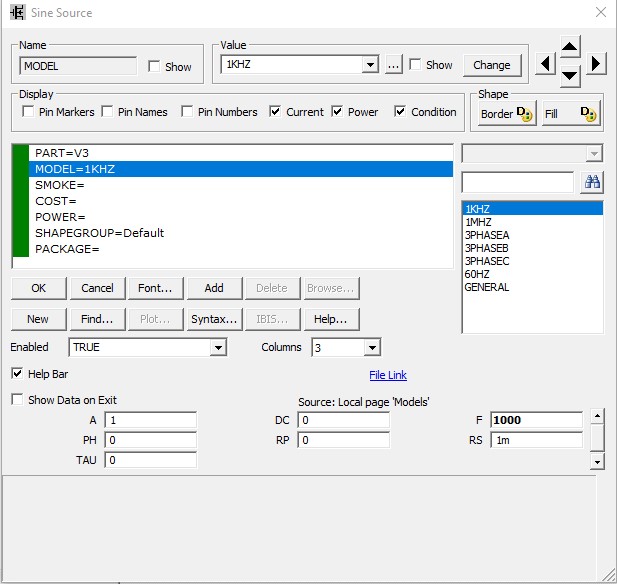Screen dimensions: 617x584
Task: Select 3PHASEA in the model list
Action: click(486, 235)
